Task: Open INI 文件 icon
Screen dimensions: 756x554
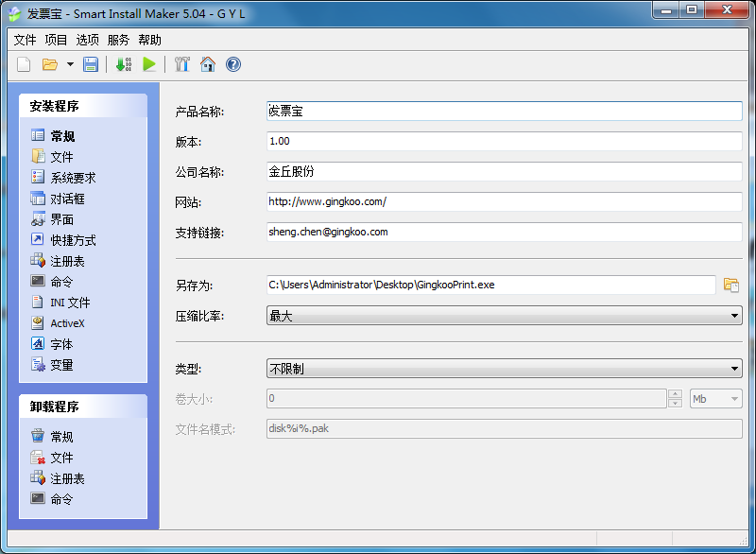Action: (x=38, y=302)
